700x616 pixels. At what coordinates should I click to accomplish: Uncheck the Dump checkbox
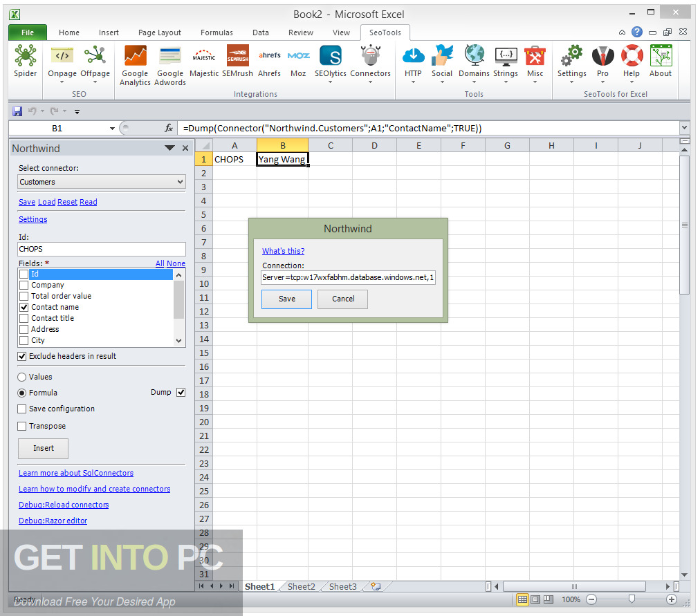pyautogui.click(x=181, y=393)
